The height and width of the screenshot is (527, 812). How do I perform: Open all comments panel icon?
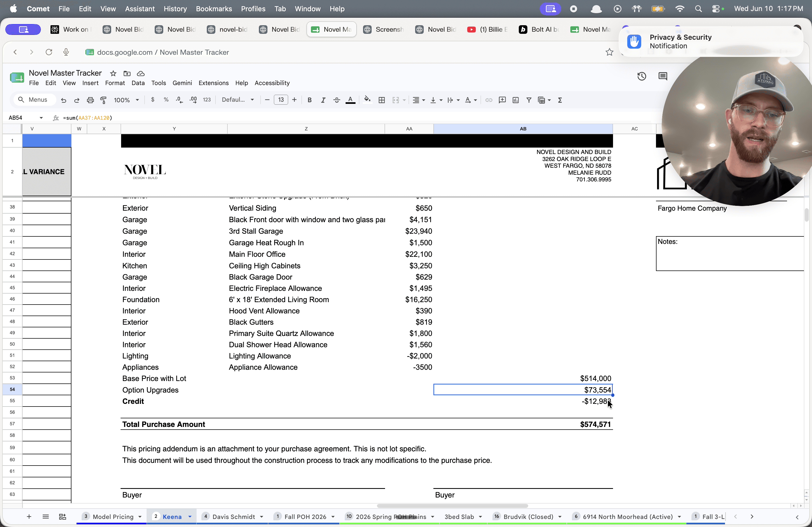[x=662, y=76]
